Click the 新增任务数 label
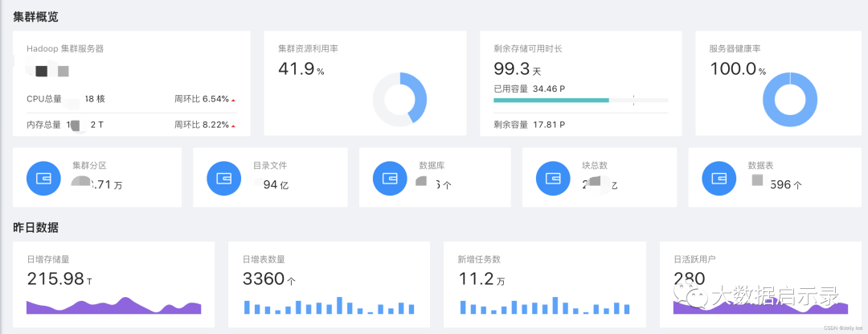868x334 pixels. coord(479,259)
